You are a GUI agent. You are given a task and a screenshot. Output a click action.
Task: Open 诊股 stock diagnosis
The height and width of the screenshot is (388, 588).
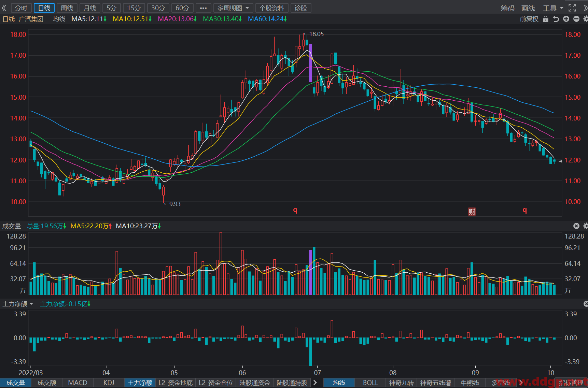point(301,8)
